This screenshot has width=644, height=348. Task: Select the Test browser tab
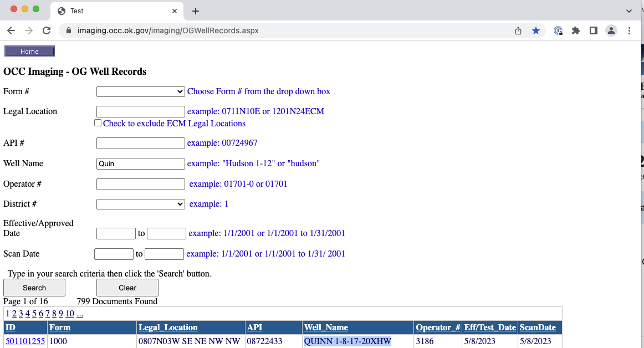(x=117, y=11)
